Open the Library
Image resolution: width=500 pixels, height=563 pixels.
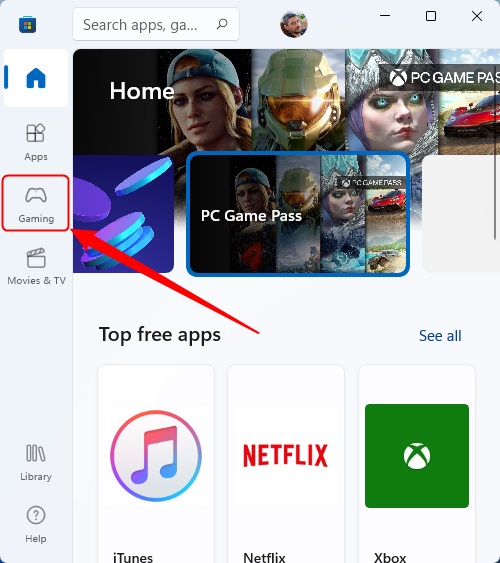point(36,462)
